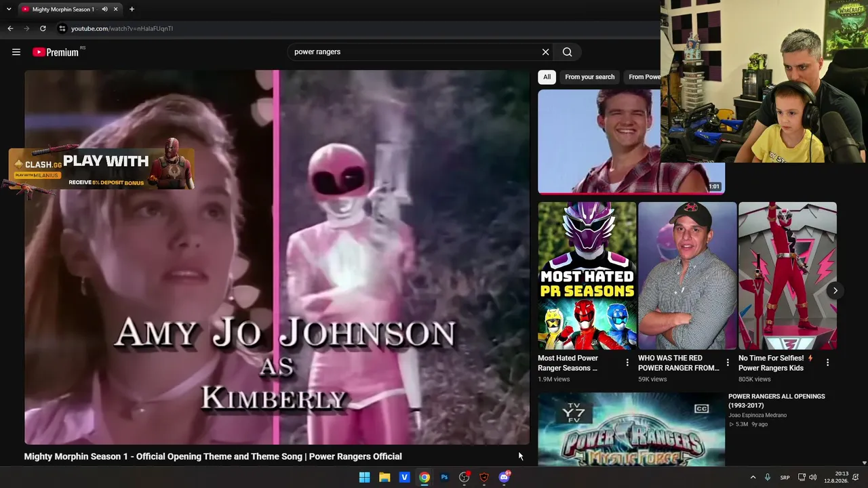Click the Mighty Morphin video player
868x488 pixels.
[277, 258]
